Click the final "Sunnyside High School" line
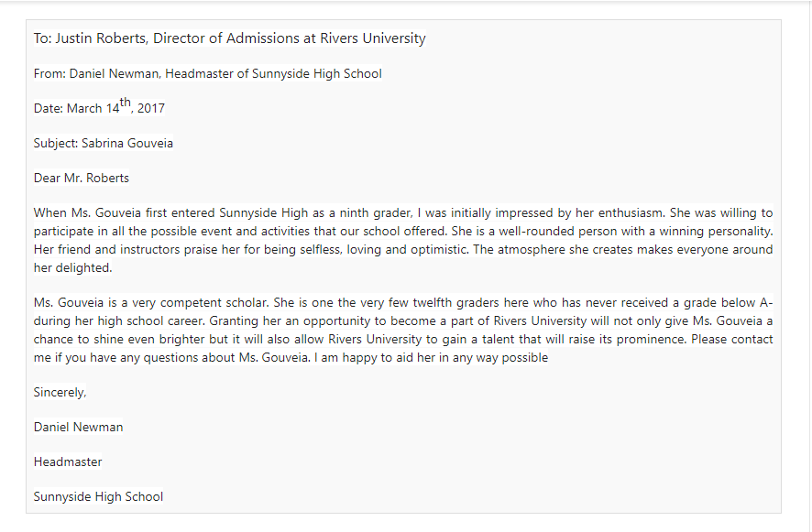This screenshot has width=812, height=532. point(98,496)
